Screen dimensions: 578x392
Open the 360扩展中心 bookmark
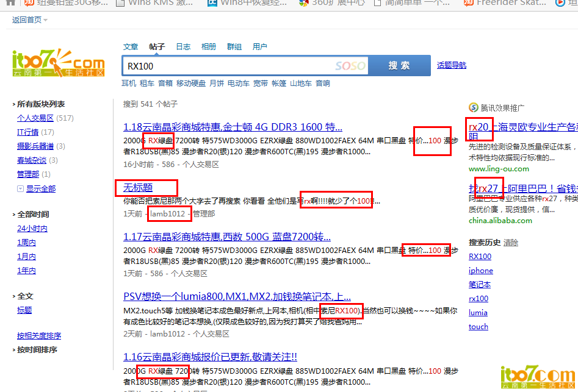pos(333,2)
